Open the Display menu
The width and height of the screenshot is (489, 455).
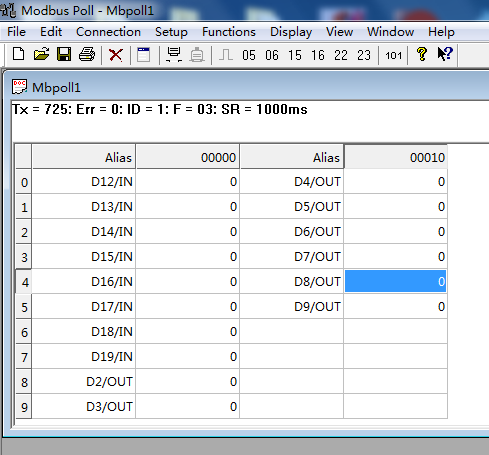[x=291, y=32]
